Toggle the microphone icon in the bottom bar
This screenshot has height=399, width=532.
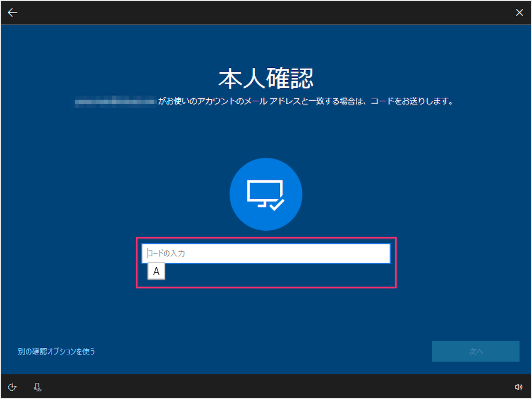click(x=37, y=387)
